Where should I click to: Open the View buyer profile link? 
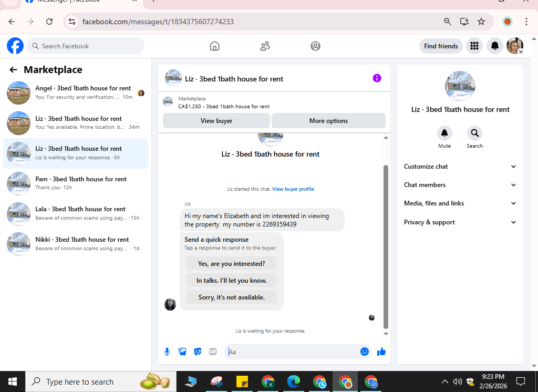pyautogui.click(x=293, y=189)
